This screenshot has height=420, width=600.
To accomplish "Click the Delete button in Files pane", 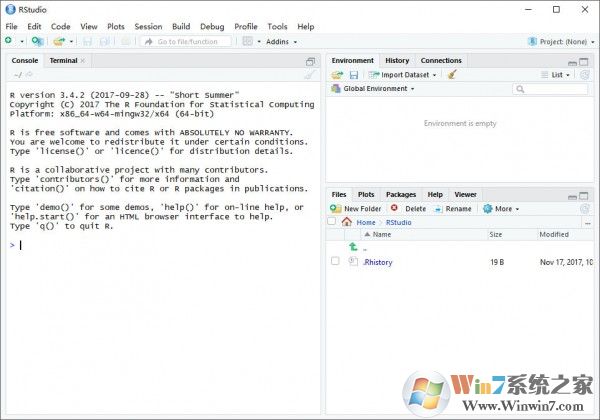I will click(x=408, y=208).
